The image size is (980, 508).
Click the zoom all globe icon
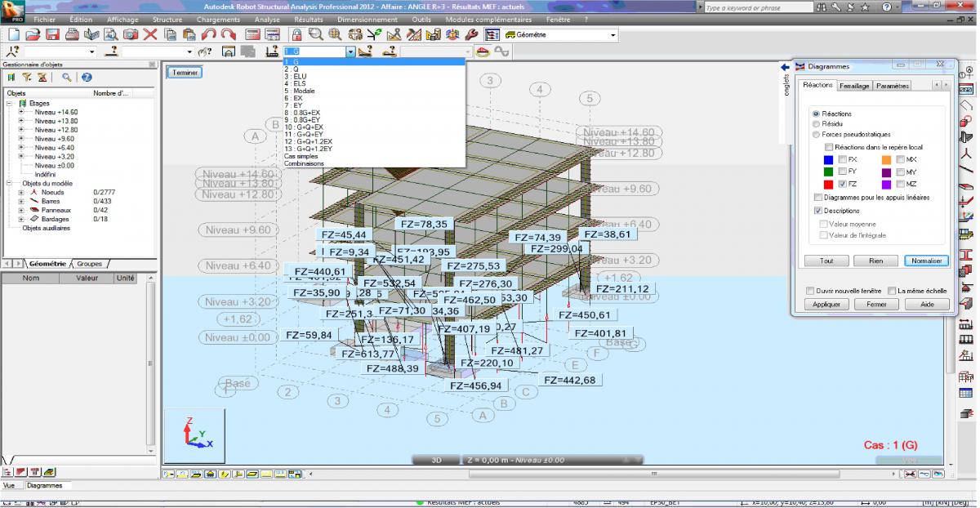[336, 35]
